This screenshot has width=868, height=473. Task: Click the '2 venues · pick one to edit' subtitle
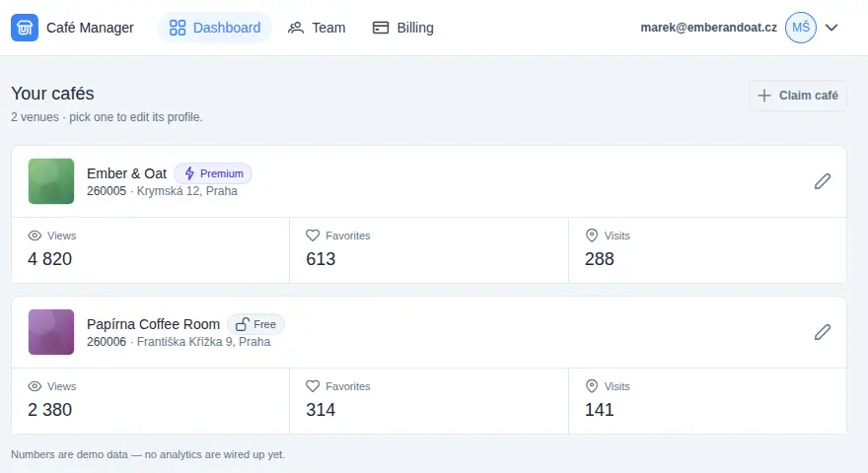(107, 117)
